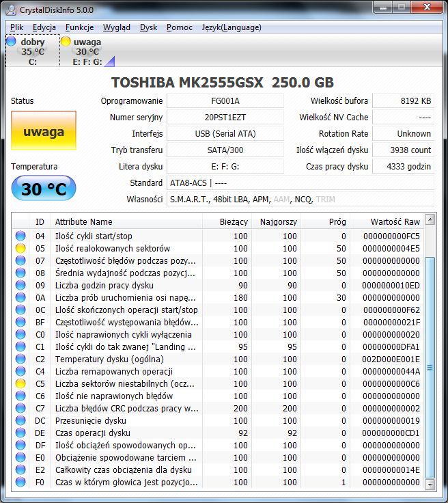Click blue status orb for attribute C7

point(20,409)
